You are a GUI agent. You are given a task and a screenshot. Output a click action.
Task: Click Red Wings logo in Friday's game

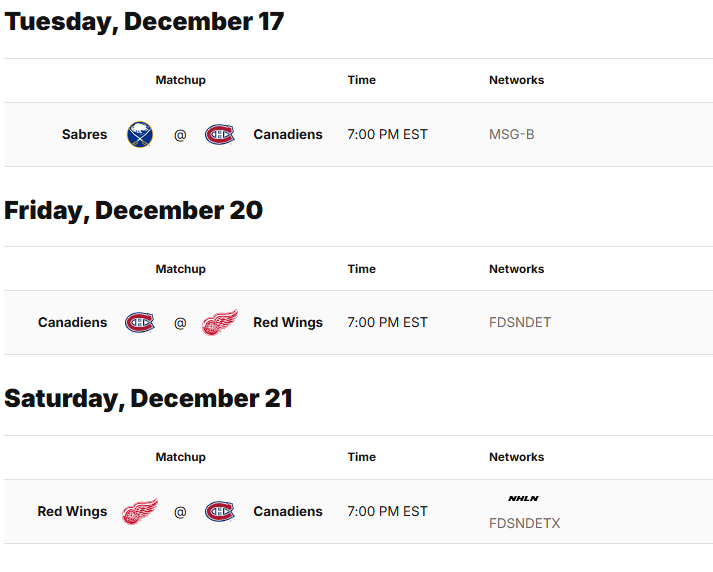220,322
